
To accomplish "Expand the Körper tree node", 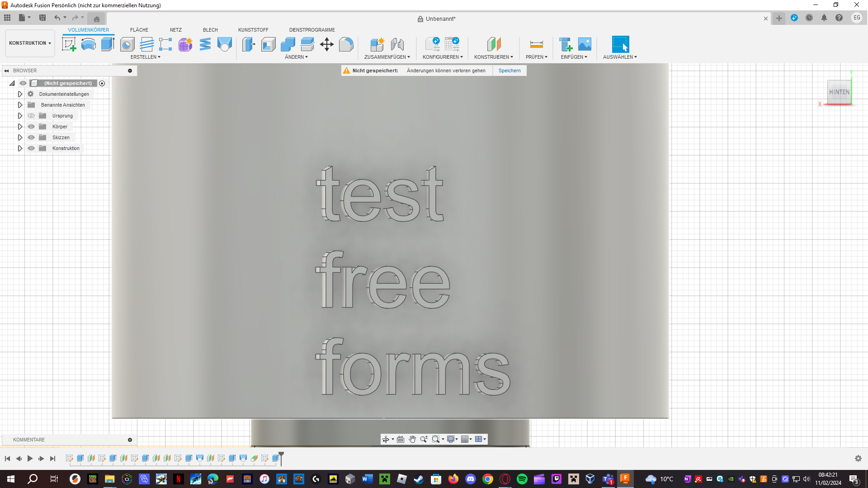I will (20, 127).
